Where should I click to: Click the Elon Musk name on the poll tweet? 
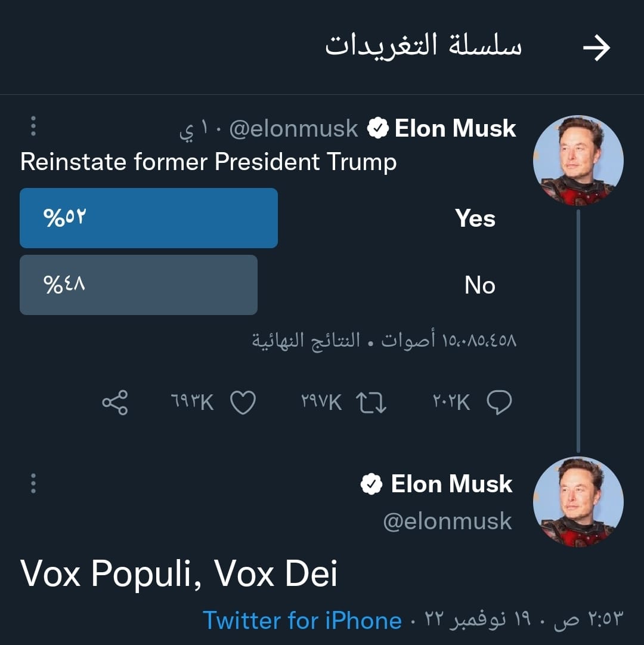pyautogui.click(x=456, y=128)
